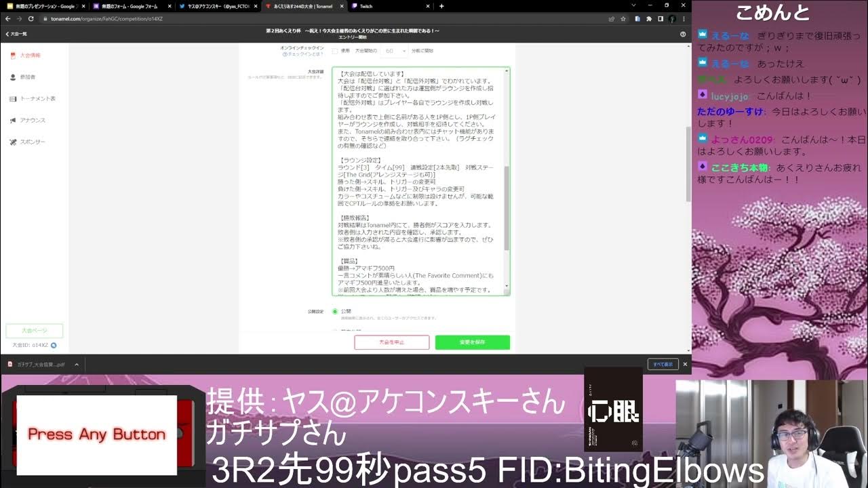The image size is (868, 488).
Task: Open the アナウンス announcements section
Action: click(32, 121)
